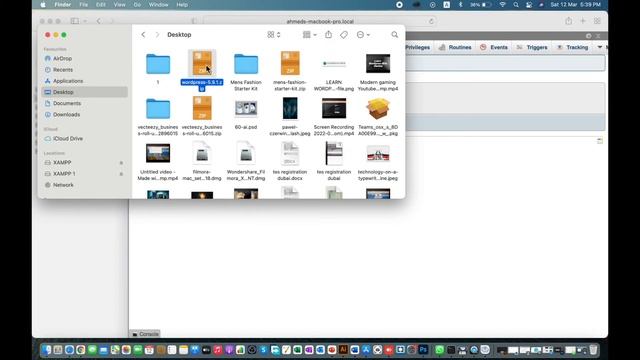The height and width of the screenshot is (360, 640).
Task: Open the browser sidebar dropdown arrow
Action: tap(85, 21)
